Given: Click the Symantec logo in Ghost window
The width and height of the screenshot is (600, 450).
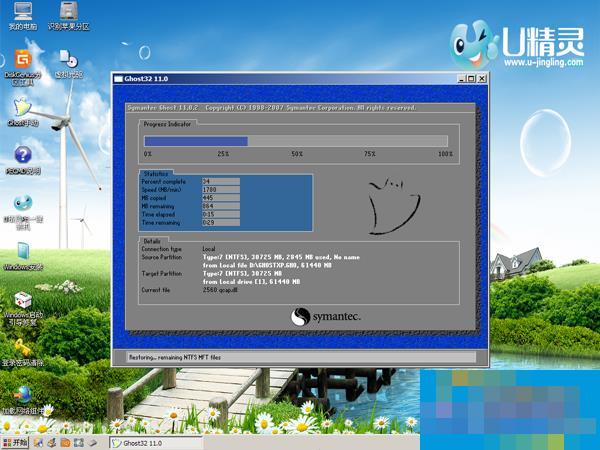Looking at the screenshot, I should (x=325, y=317).
